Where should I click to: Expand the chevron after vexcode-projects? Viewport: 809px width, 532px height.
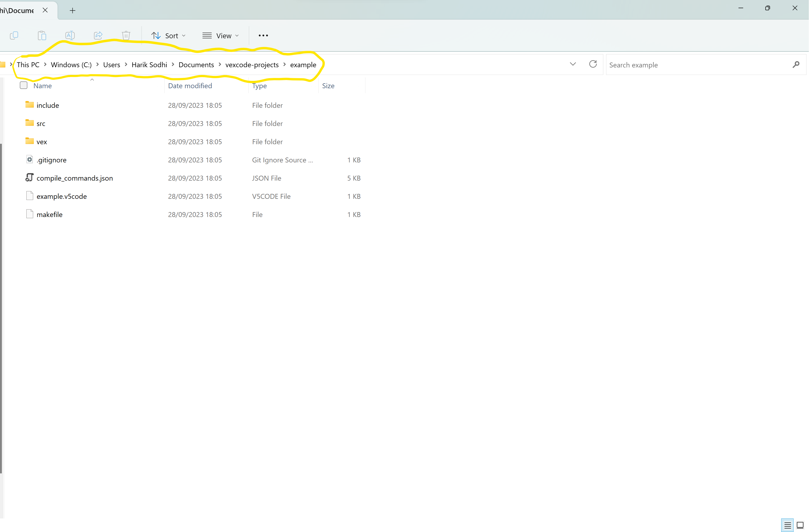point(285,64)
